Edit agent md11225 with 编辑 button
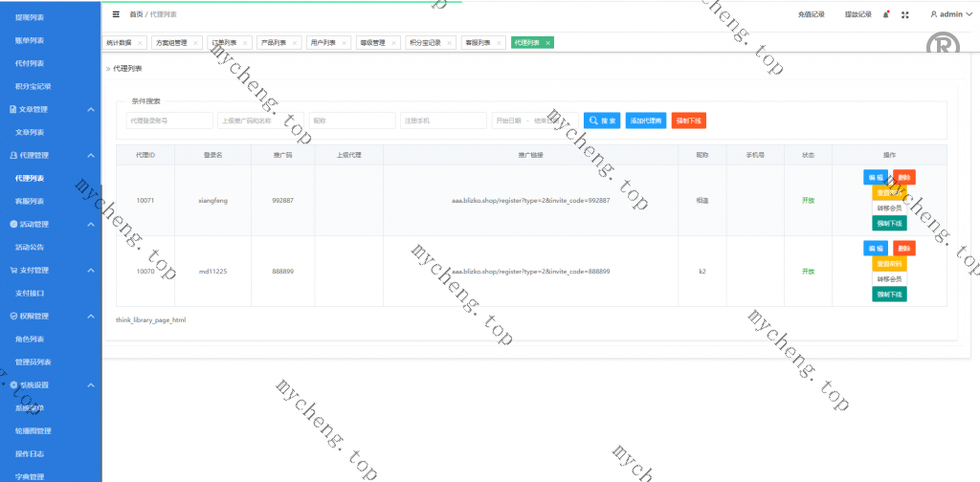 pos(875,248)
